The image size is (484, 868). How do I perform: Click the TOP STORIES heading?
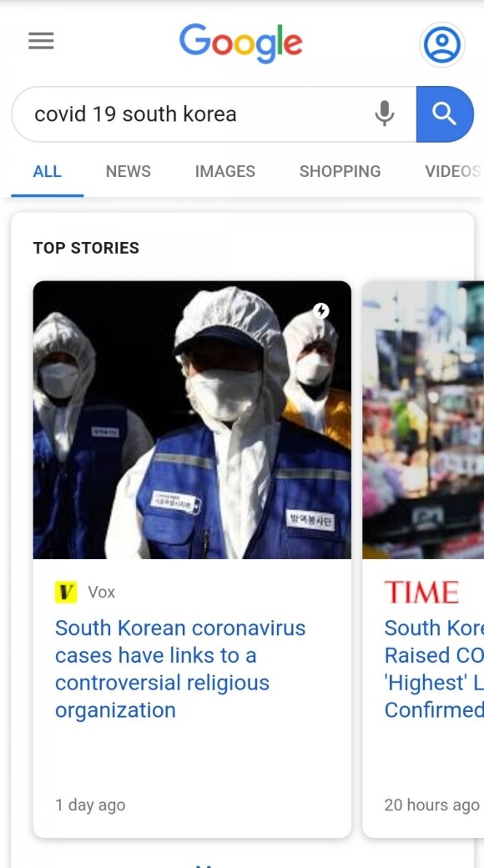click(x=87, y=247)
